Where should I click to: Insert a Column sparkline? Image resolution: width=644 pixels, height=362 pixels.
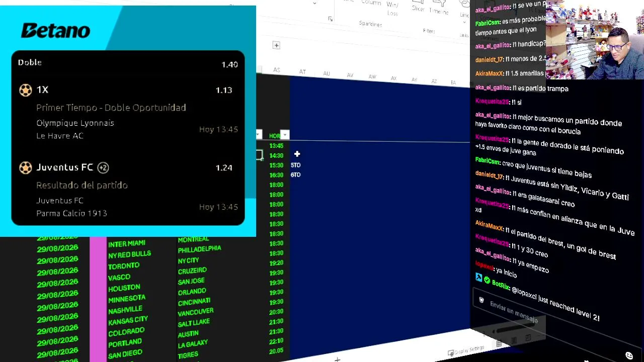(x=371, y=3)
